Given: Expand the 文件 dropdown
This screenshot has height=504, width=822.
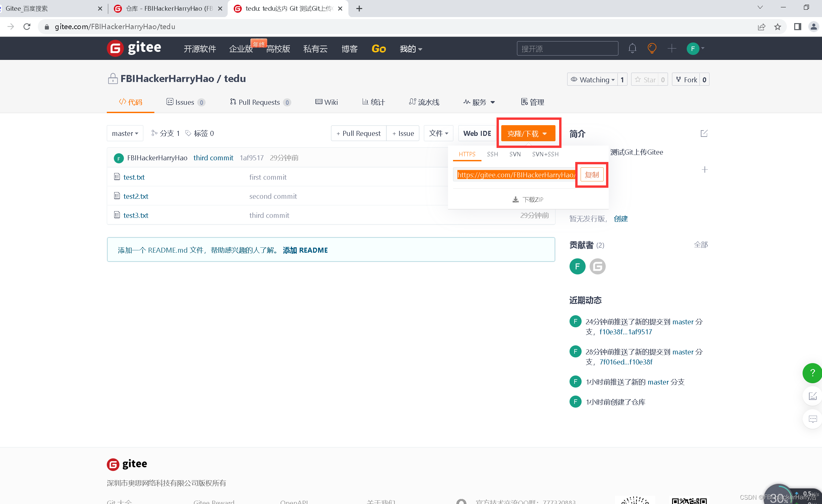Looking at the screenshot, I should (438, 133).
